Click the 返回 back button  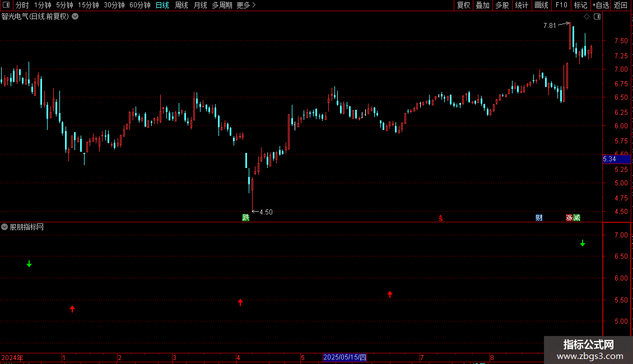(621, 5)
